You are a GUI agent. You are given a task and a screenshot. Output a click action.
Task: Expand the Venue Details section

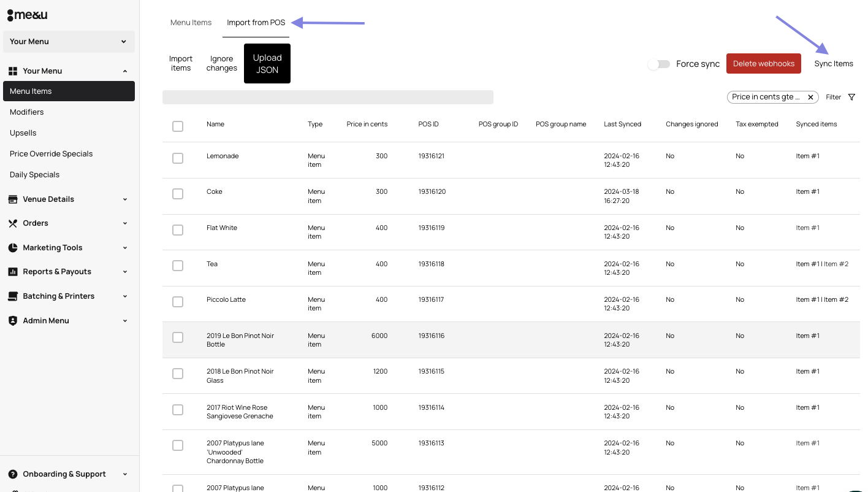tap(125, 199)
